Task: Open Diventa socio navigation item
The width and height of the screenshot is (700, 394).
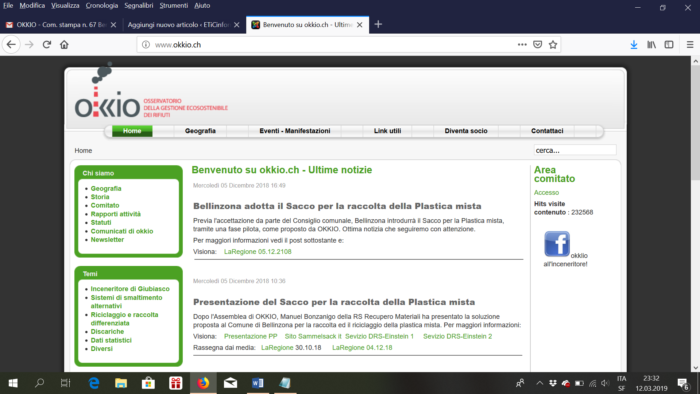Action: coord(466,131)
